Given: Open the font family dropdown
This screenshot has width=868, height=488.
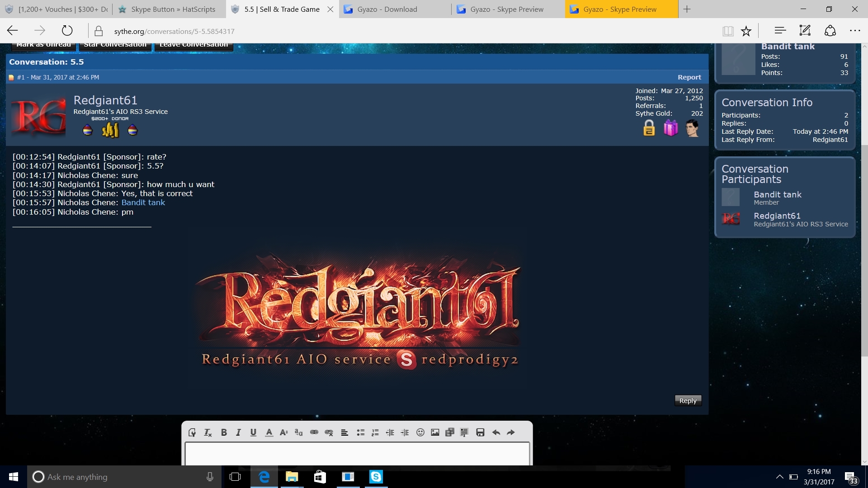Looking at the screenshot, I should 298,432.
